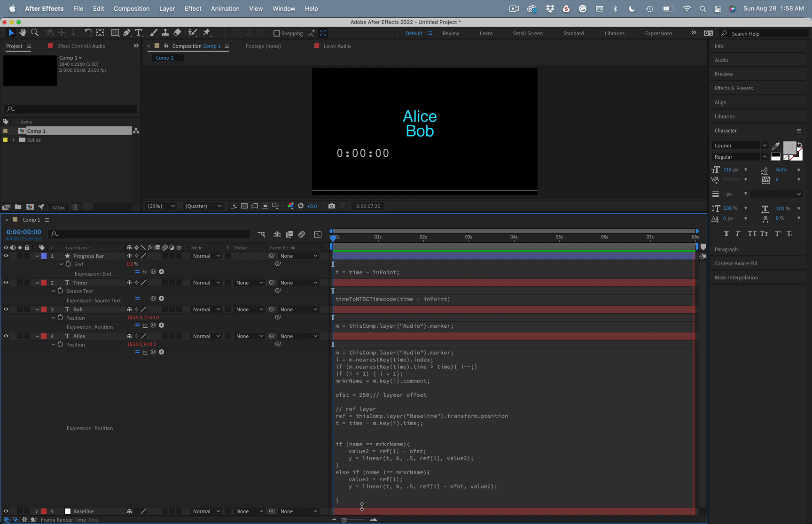Open Timer layer parent dropdown

click(299, 283)
